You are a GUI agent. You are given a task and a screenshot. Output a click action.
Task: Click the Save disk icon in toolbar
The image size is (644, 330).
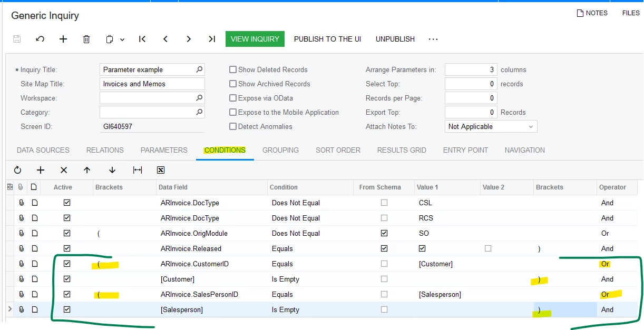point(17,39)
